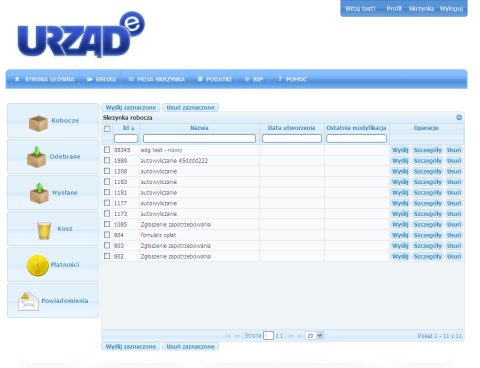This screenshot has height=368, width=480.
Task: Open the BIP menu item
Action: pos(254,79)
